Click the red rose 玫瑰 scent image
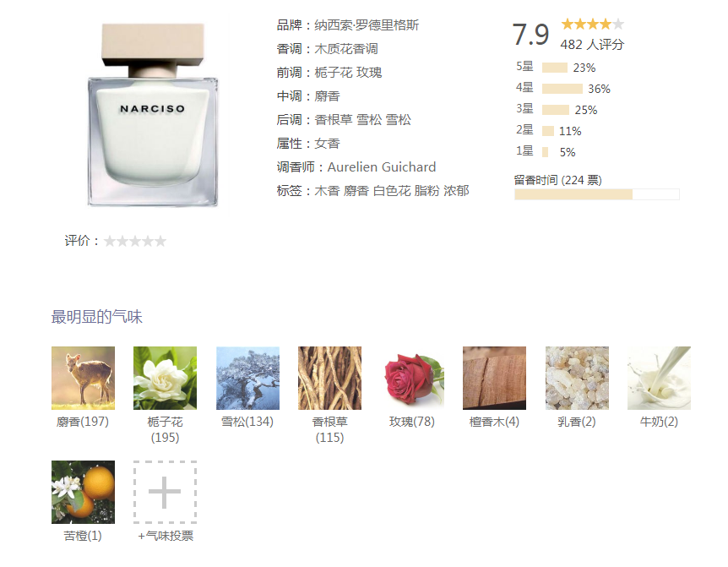Screen dimensions: 728x567 (412, 378)
